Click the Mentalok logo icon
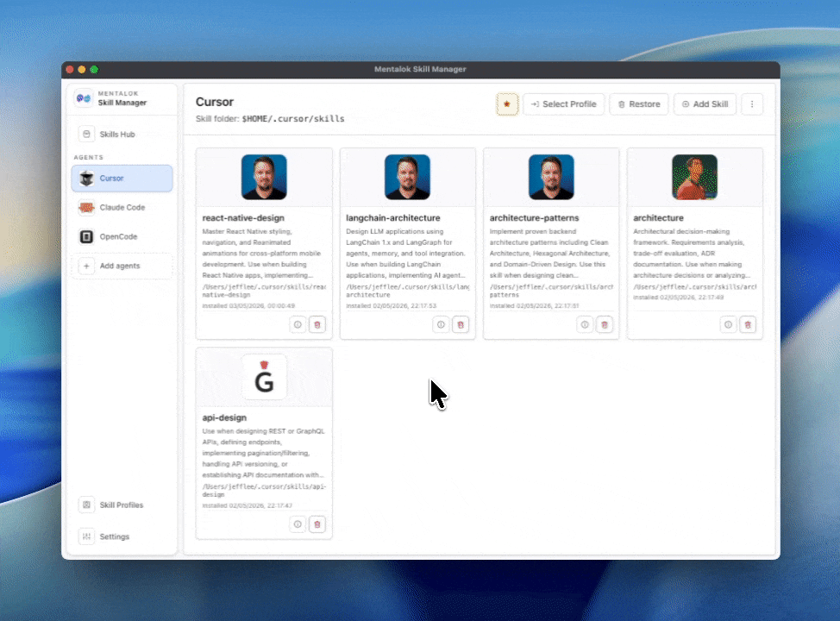This screenshot has width=840, height=621. (85, 98)
